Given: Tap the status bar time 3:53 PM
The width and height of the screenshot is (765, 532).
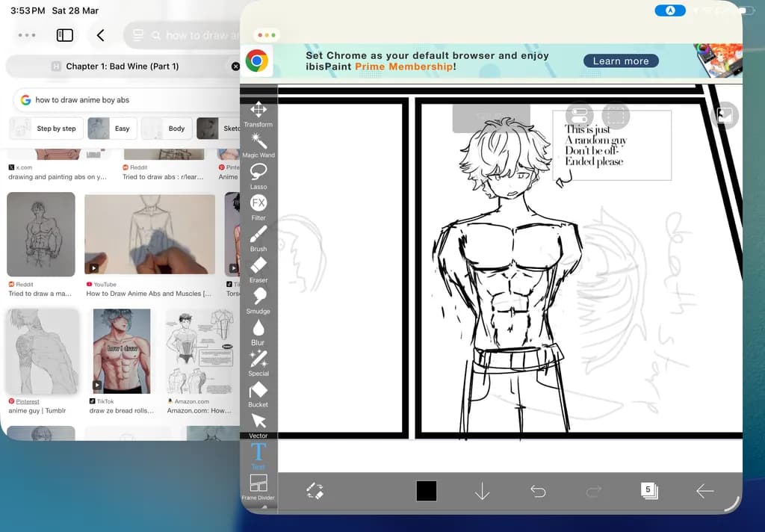Looking at the screenshot, I should click(x=28, y=10).
